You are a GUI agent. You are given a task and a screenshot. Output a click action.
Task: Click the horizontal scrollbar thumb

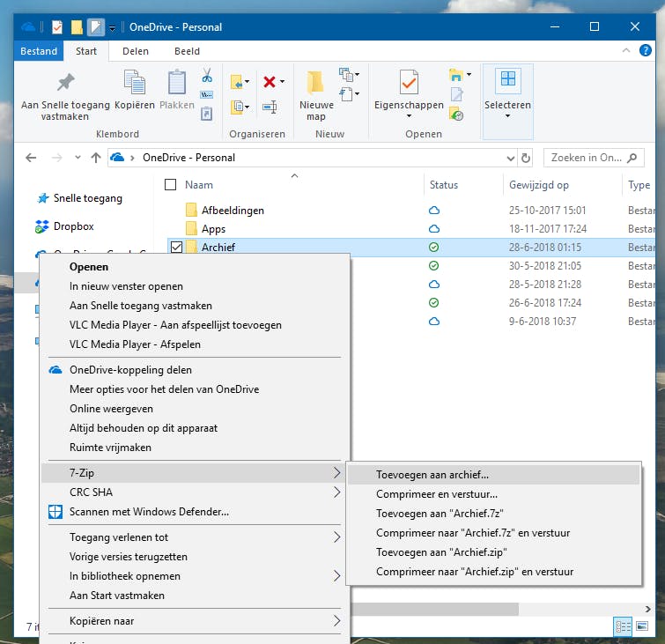pyautogui.click(x=434, y=610)
